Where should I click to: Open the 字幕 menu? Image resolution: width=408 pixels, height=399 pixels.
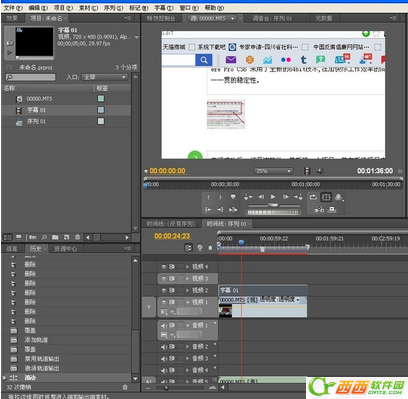coord(164,8)
